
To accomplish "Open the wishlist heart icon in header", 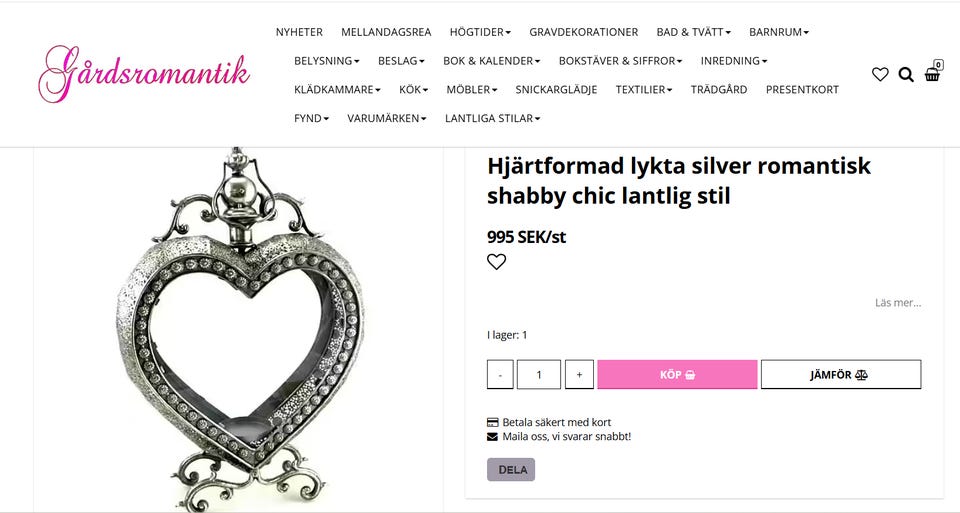I will click(x=880, y=75).
